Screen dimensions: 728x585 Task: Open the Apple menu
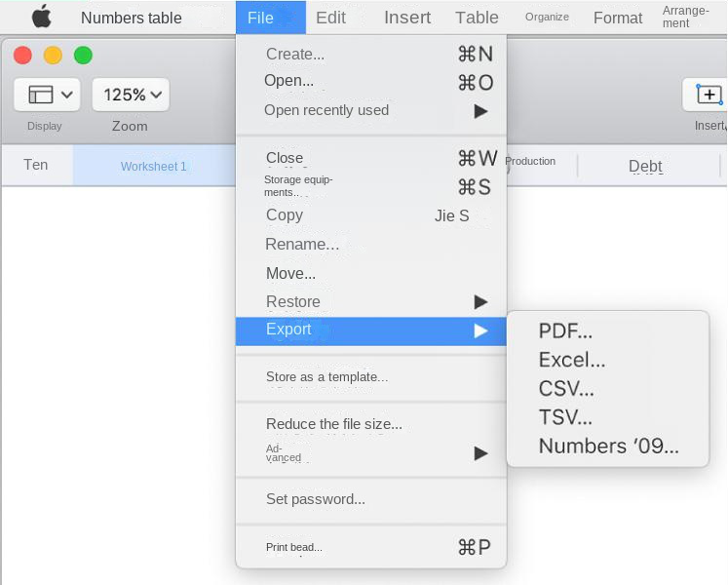41,17
